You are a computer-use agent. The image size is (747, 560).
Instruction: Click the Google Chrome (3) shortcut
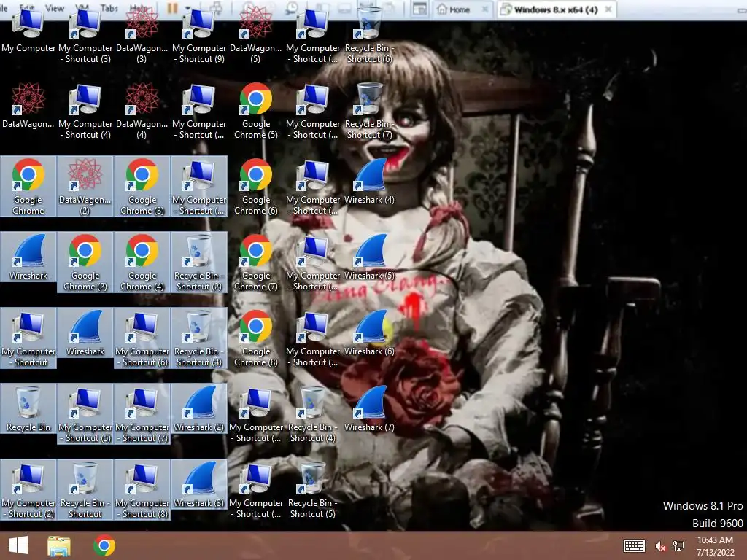[x=142, y=187]
